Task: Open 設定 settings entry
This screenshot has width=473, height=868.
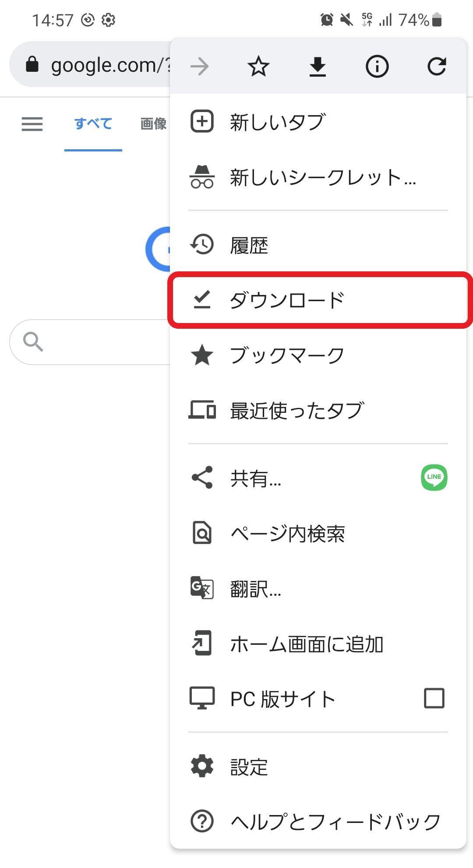Action: click(x=249, y=767)
